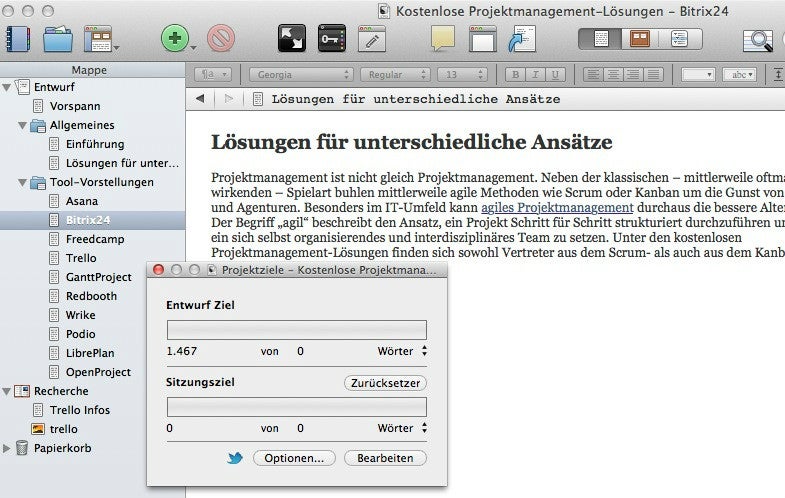Click the Redbooth document icon
This screenshot has height=498, width=785.
[x=54, y=296]
